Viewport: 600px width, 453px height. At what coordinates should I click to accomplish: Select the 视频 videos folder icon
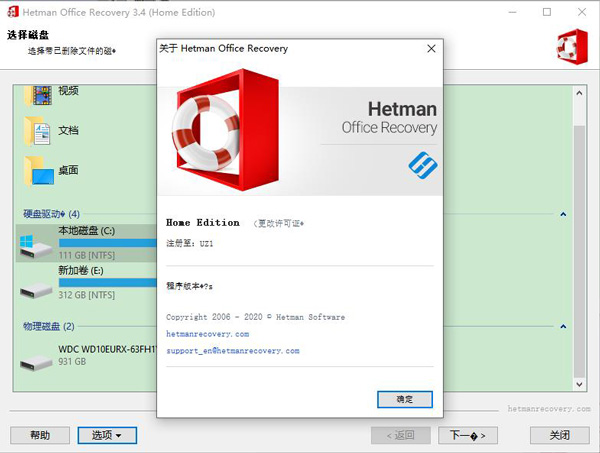point(38,96)
